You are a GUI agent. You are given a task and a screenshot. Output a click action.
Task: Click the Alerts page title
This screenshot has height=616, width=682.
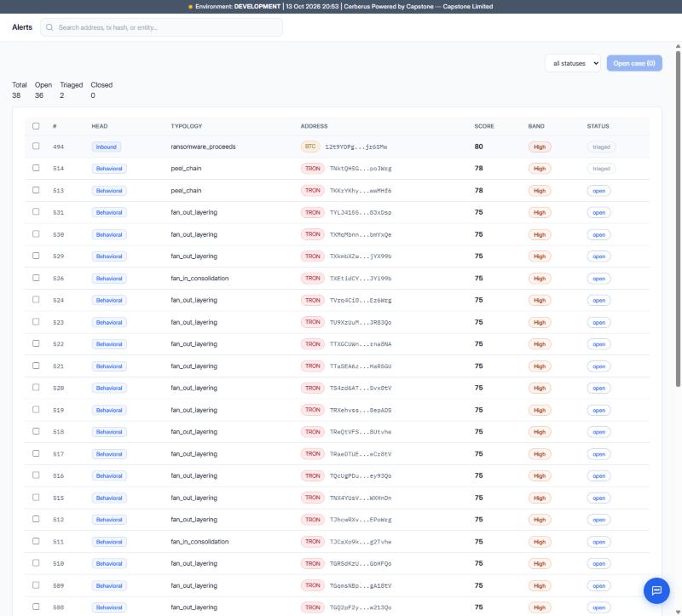22,27
